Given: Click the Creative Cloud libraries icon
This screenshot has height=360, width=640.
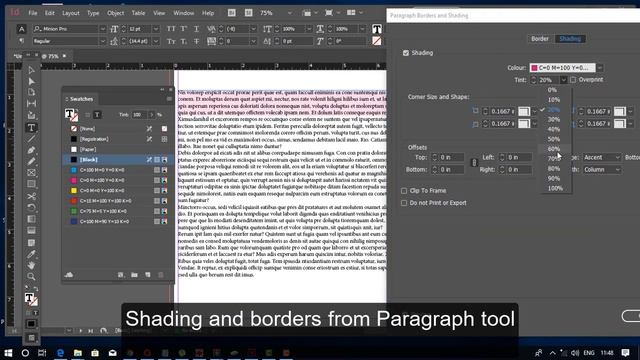Looking at the screenshot, I should pyautogui.click(x=69, y=275).
